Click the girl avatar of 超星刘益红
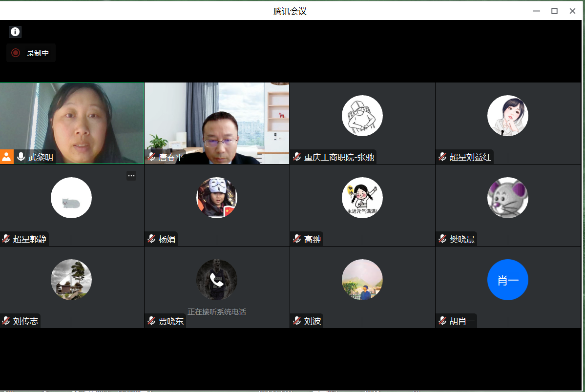This screenshot has width=585, height=392. pyautogui.click(x=508, y=116)
